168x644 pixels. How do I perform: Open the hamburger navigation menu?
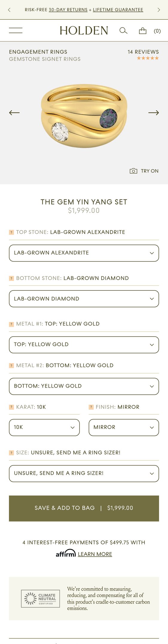pyautogui.click(x=16, y=30)
